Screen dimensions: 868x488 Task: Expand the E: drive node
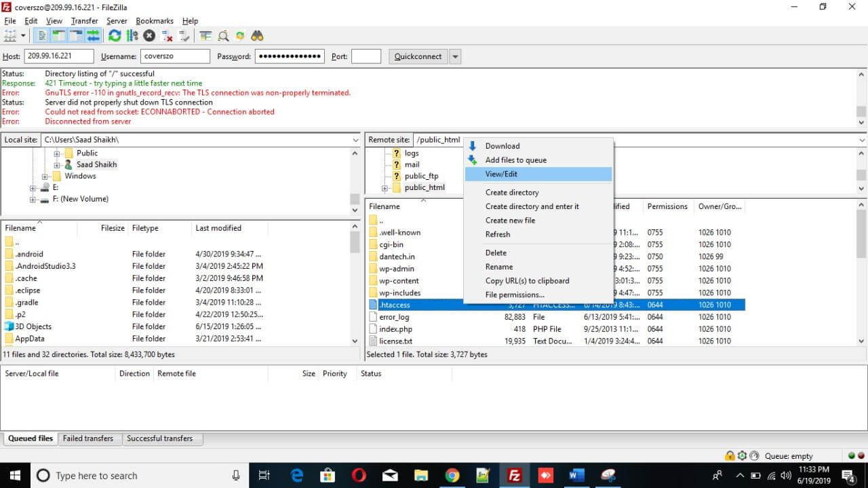[33, 187]
